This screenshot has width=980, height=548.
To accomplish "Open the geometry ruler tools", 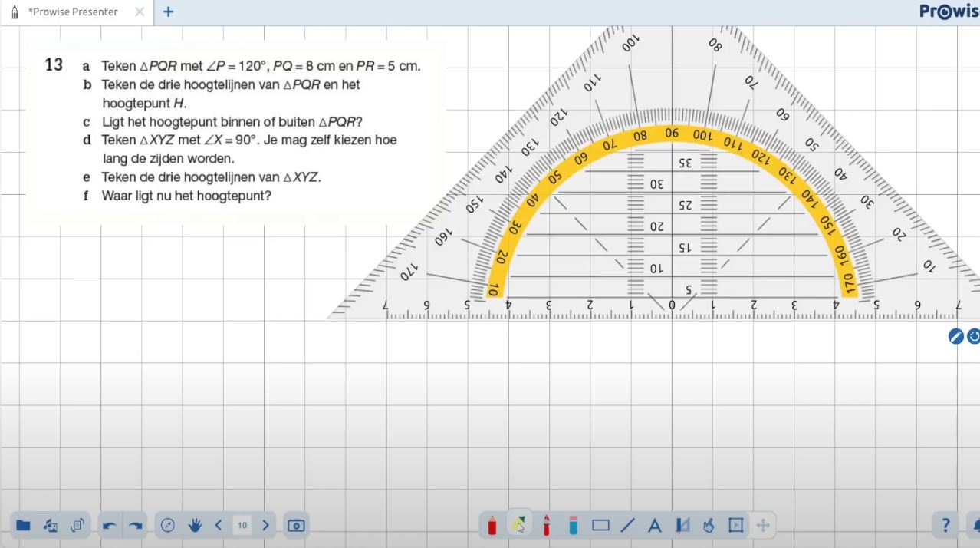I will point(682,526).
